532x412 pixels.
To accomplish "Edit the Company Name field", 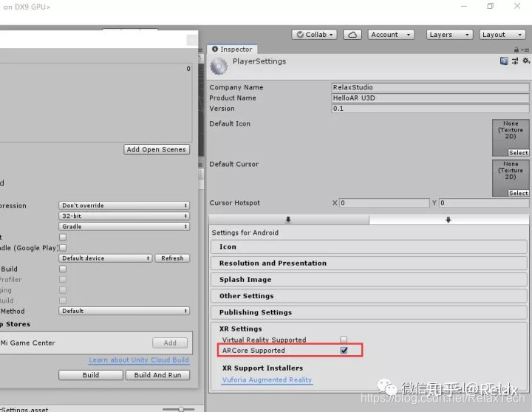I will tap(430, 87).
